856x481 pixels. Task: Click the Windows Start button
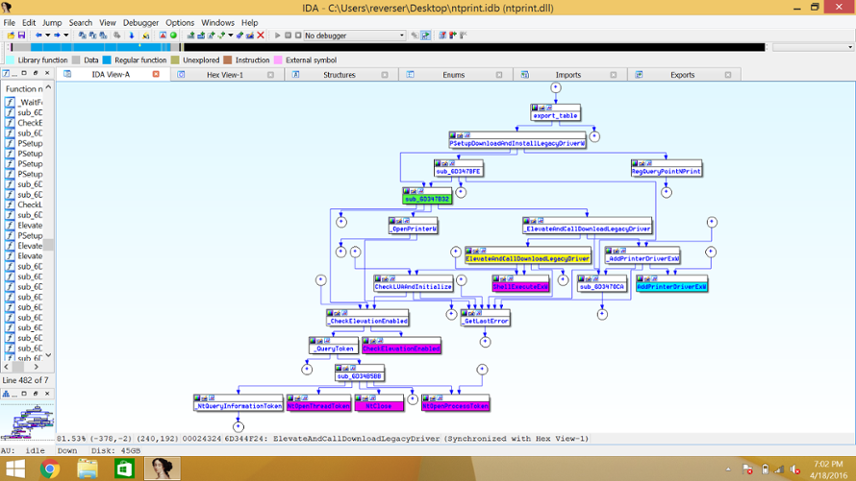coord(14,468)
